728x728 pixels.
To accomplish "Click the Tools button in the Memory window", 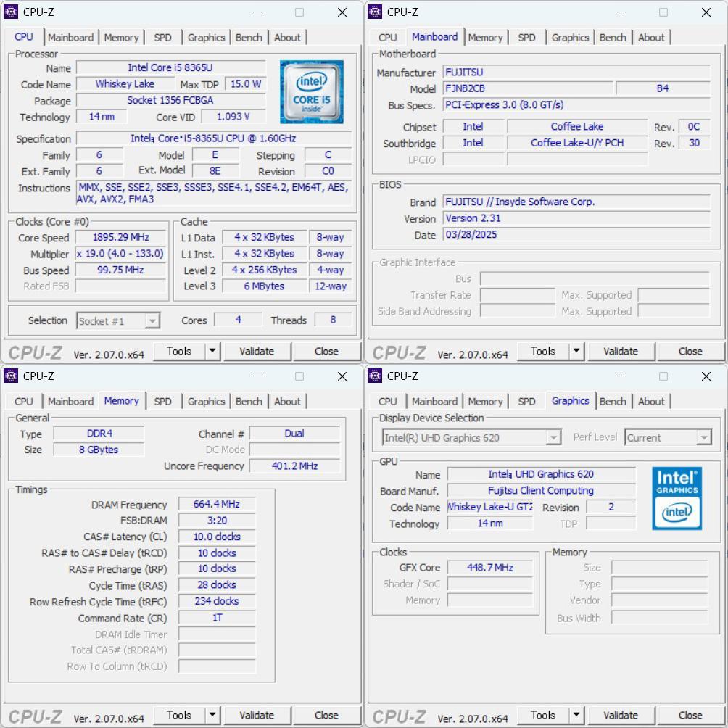I will (x=180, y=715).
